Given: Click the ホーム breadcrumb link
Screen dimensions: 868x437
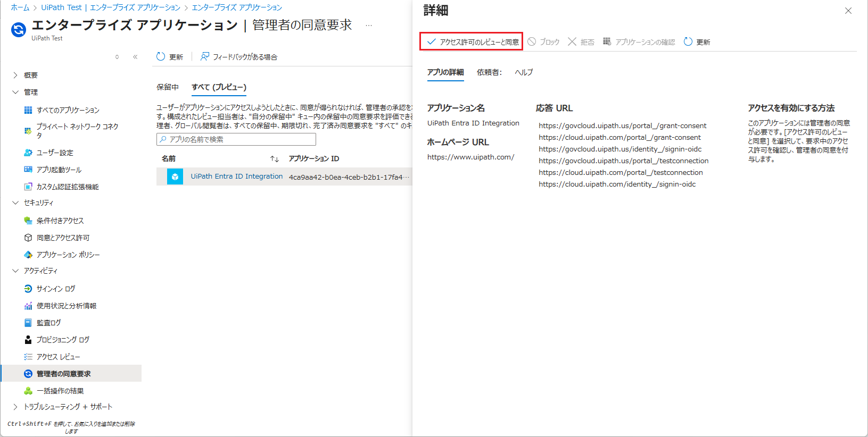Looking at the screenshot, I should coord(20,7).
